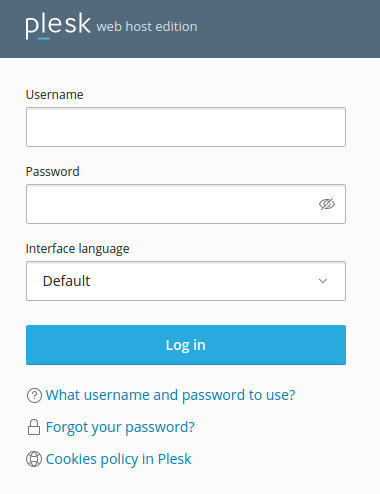380x494 pixels.
Task: Click the padlock icon beside Forgot your password
Action: tap(34, 427)
